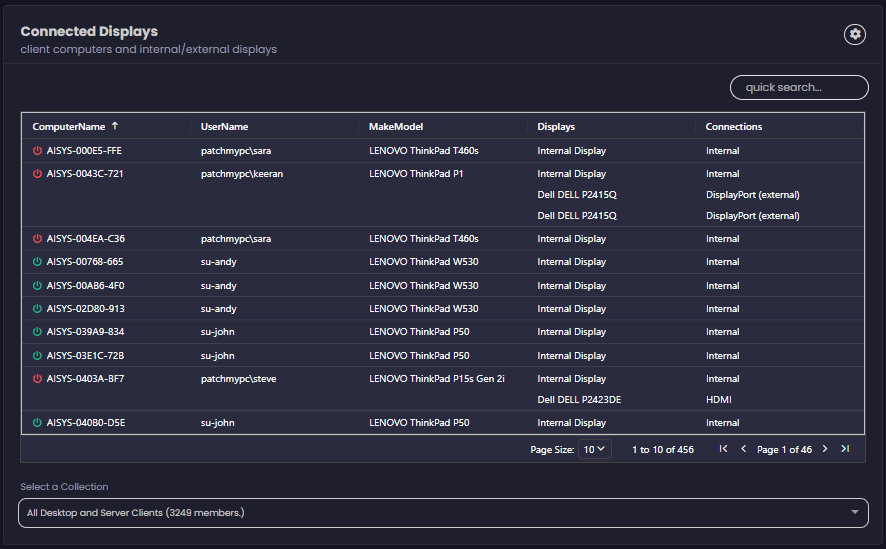Click green power icon for AISYS-00768-665
This screenshot has width=886, height=549.
tap(38, 262)
